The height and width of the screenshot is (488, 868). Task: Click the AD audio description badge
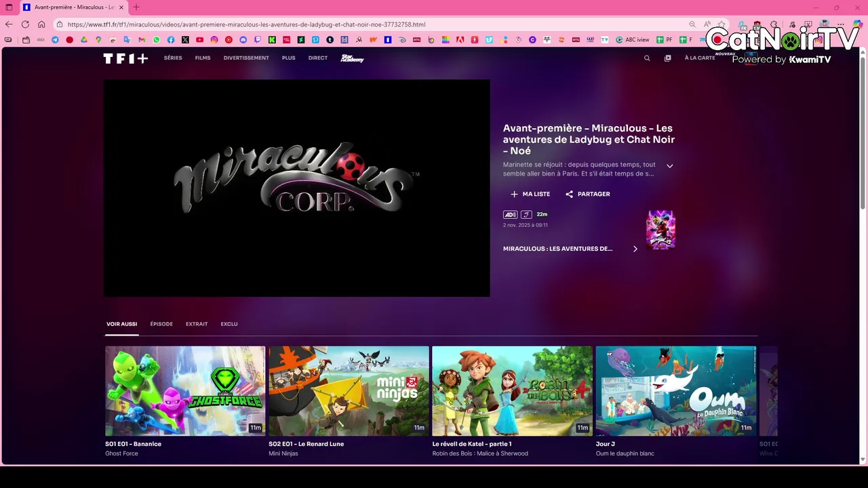[510, 214]
